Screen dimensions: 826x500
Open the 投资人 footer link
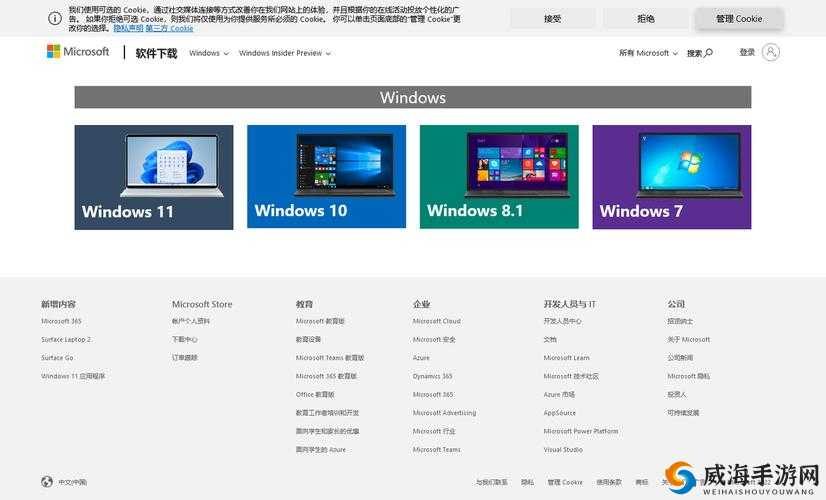(677, 395)
